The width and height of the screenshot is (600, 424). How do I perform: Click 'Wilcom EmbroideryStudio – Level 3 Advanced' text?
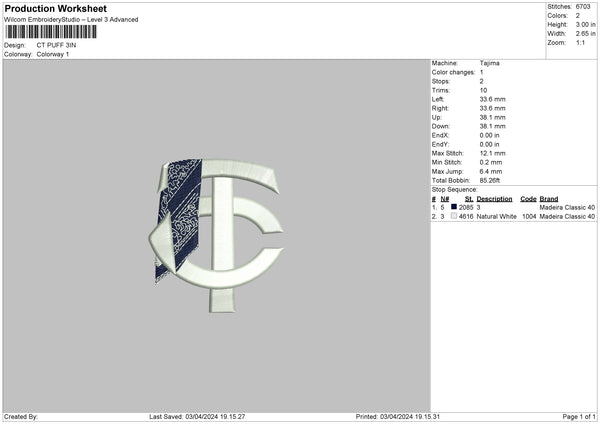[71, 20]
